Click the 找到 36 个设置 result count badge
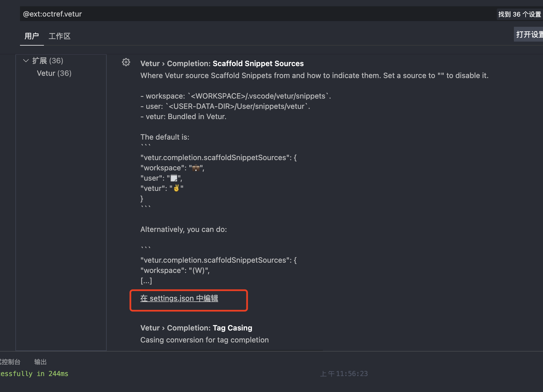Viewport: 543px width, 392px height. tap(519, 14)
